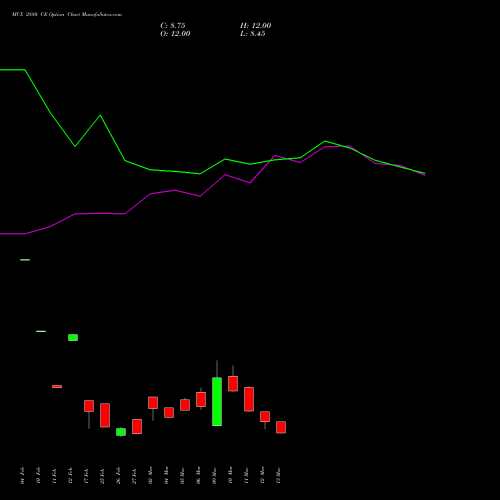
Task: Click the 09 Mar date label
Action: coord(214,475)
